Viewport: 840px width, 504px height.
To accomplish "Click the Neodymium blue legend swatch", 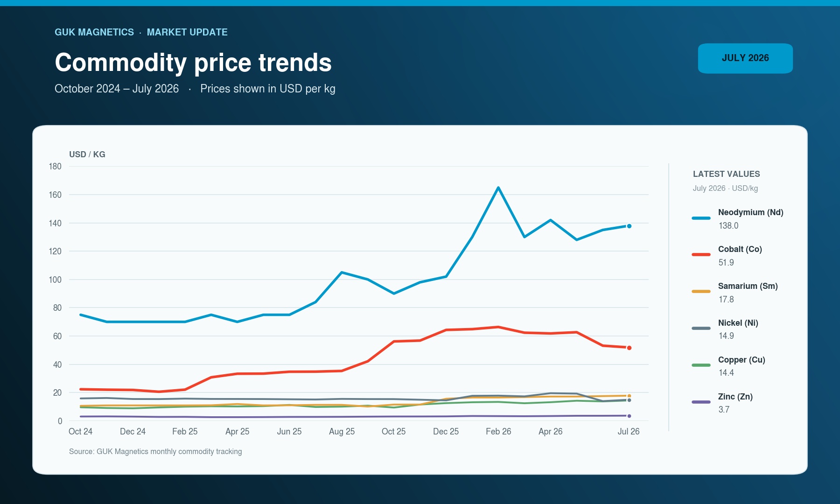I will (701, 218).
